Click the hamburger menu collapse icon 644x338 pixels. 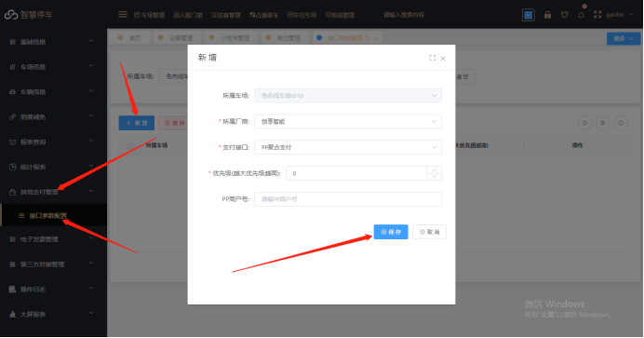coord(123,15)
